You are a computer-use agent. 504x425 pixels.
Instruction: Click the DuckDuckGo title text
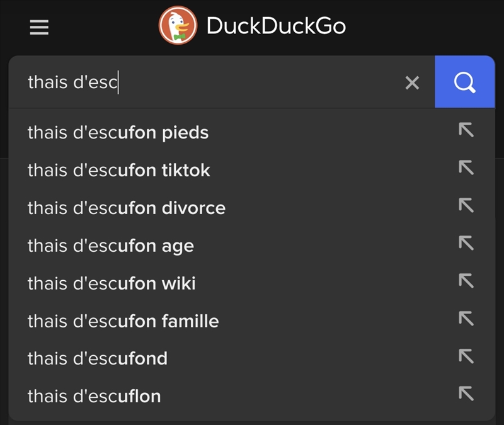pos(276,26)
